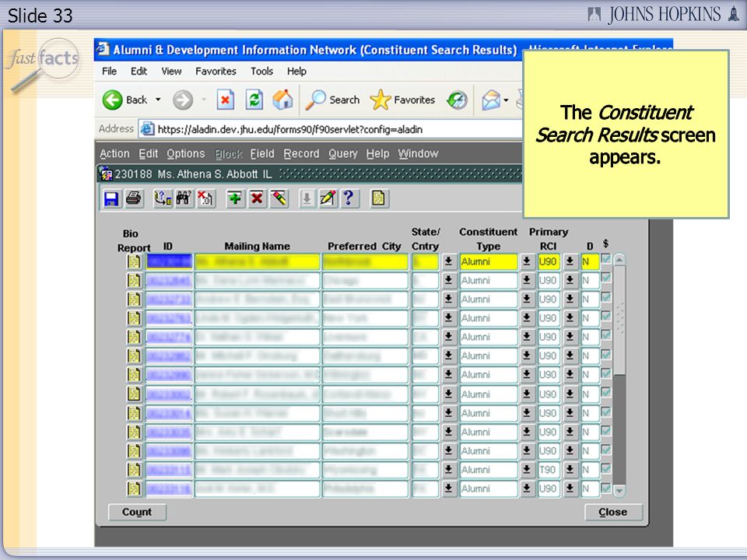Image resolution: width=747 pixels, height=560 pixels.
Task: Click the pencil Edit icon in the toolbar
Action: [x=328, y=198]
